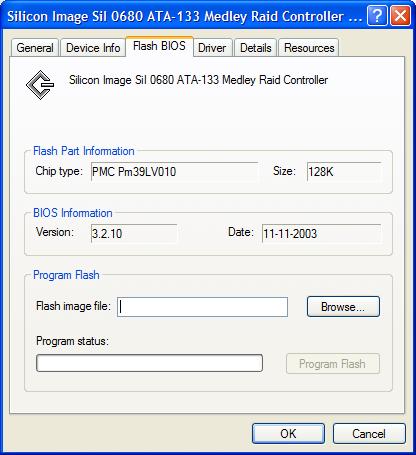The width and height of the screenshot is (416, 455).
Task: Click the dialog title bar text
Action: coord(185,16)
